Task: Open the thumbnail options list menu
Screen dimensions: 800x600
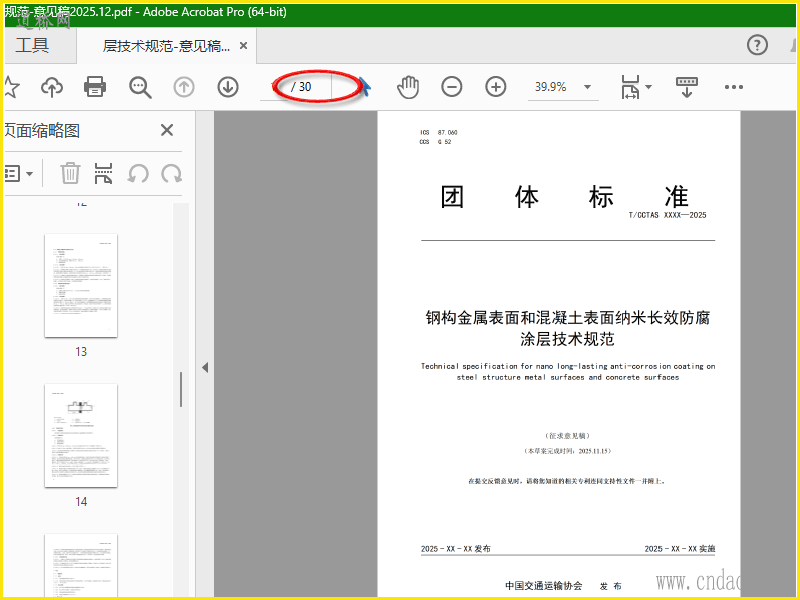Action: point(19,173)
